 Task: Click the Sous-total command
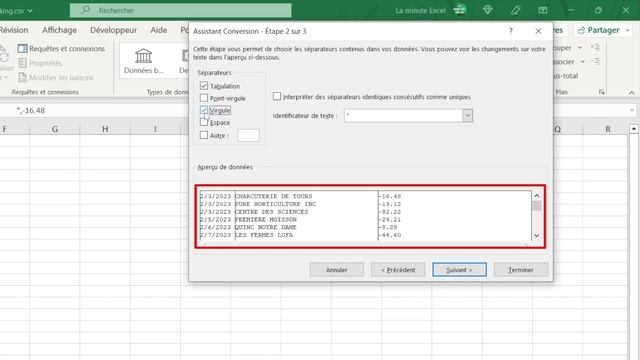pyautogui.click(x=566, y=76)
